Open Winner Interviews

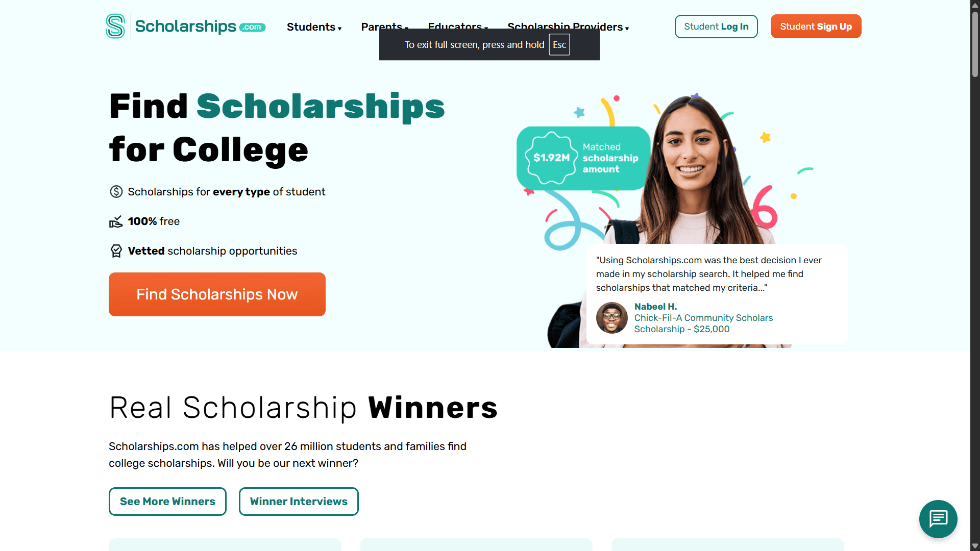coord(299,501)
